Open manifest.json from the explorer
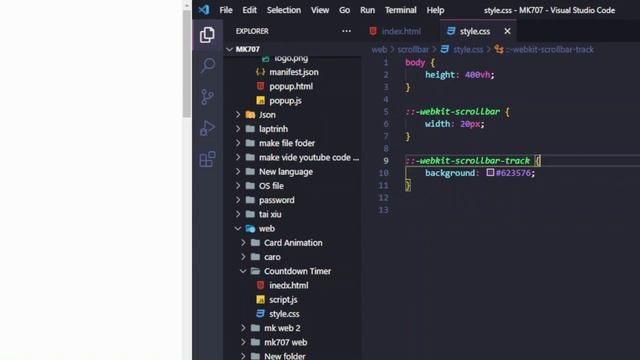Image resolution: width=640 pixels, height=360 pixels. [293, 72]
